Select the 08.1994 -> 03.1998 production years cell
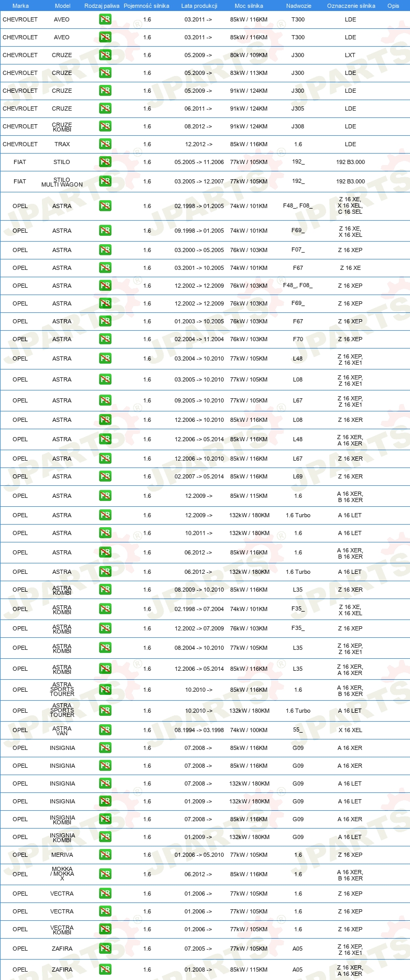This screenshot has height=980, width=410. pos(199,730)
